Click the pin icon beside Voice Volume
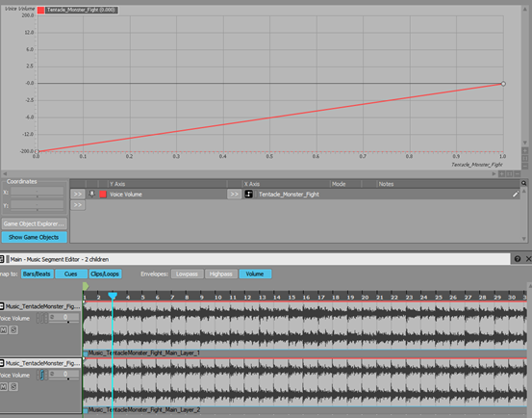 pyautogui.click(x=91, y=194)
